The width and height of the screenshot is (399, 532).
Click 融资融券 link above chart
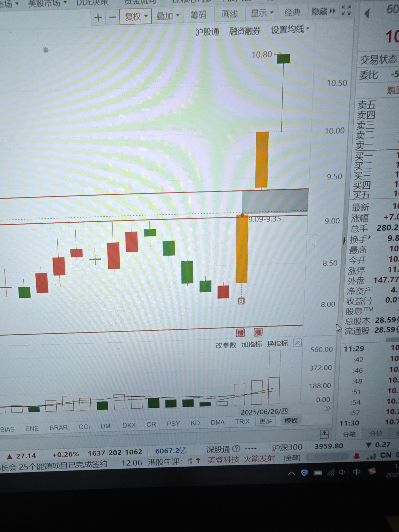click(244, 31)
